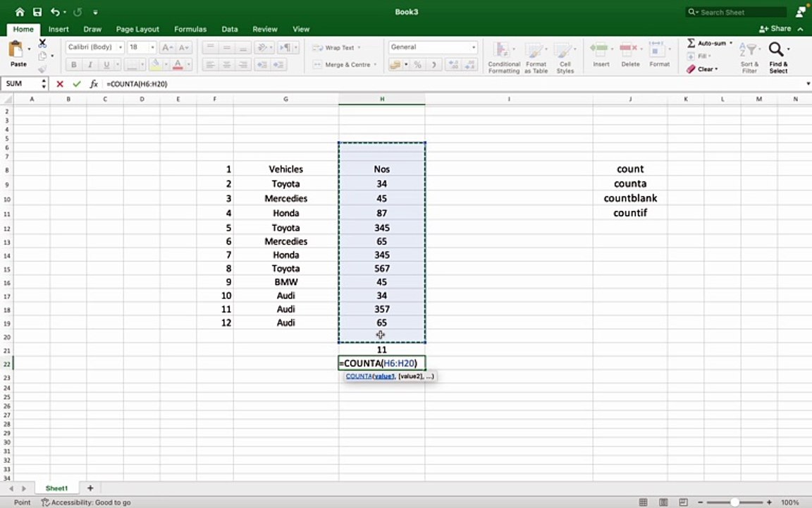Image resolution: width=812 pixels, height=508 pixels.
Task: Undo the last action
Action: tap(55, 12)
